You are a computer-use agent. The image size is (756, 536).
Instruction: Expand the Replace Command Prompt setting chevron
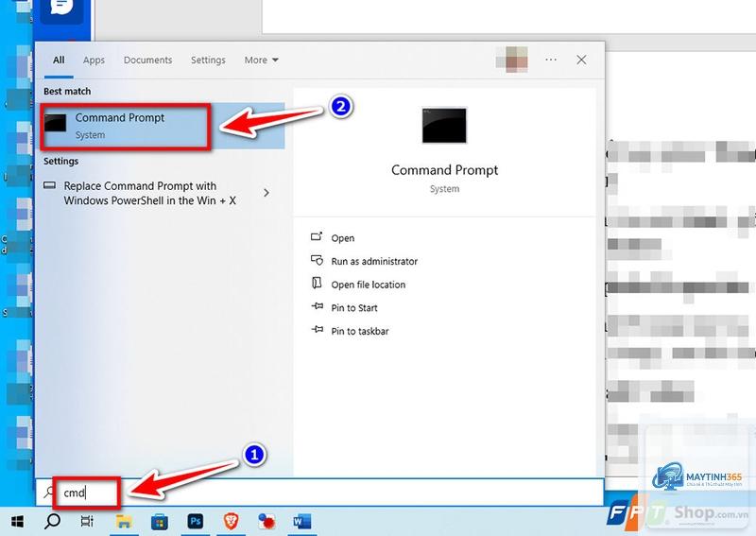266,193
